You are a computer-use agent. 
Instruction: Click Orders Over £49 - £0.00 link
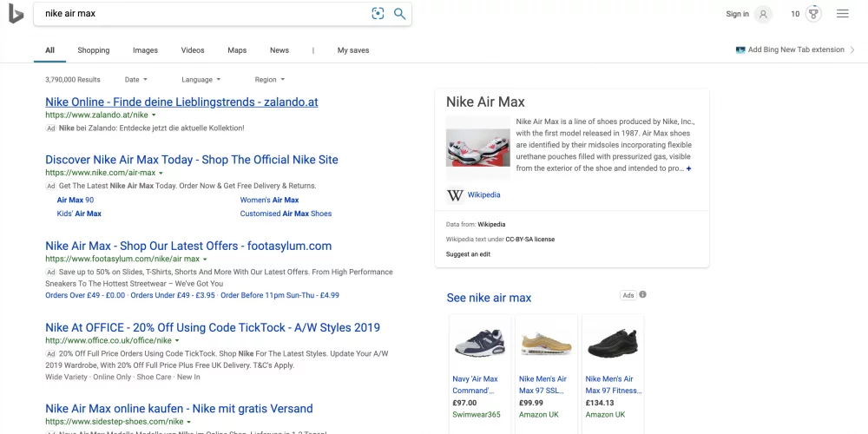click(85, 296)
